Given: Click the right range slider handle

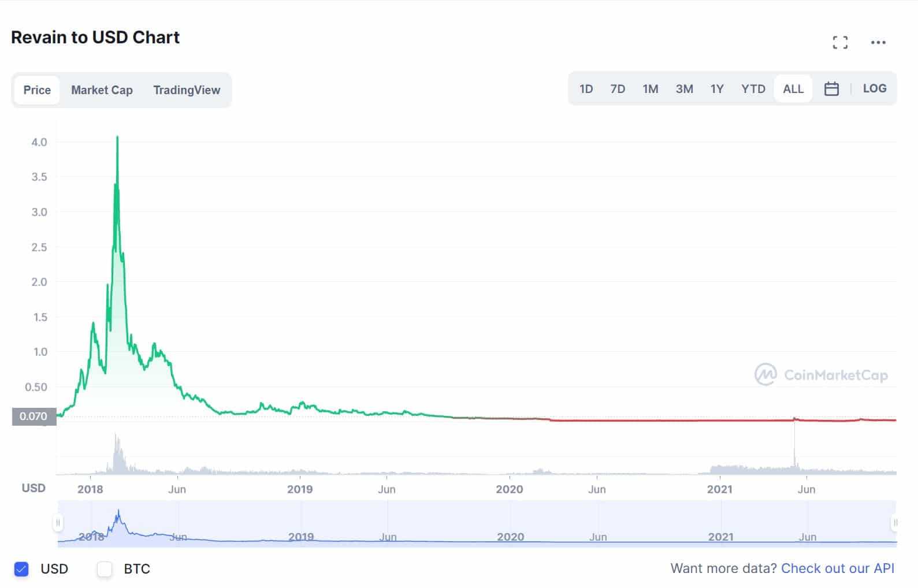Looking at the screenshot, I should coord(895,523).
